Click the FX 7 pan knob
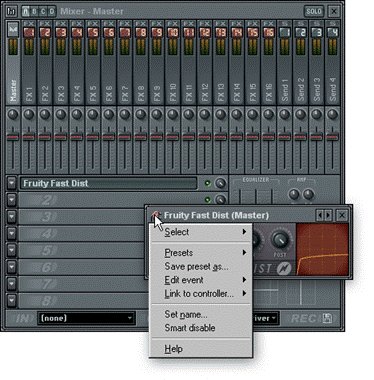This screenshot has height=380, width=374. (125, 114)
